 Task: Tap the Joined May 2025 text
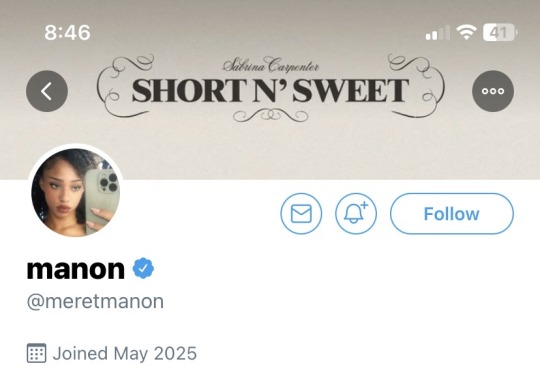click(x=125, y=353)
